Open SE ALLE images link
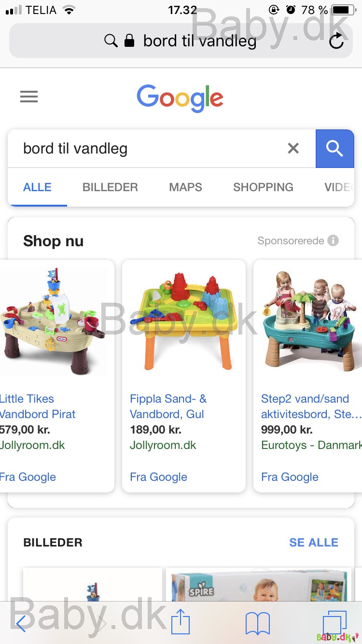This screenshot has width=362, height=644. (x=314, y=542)
